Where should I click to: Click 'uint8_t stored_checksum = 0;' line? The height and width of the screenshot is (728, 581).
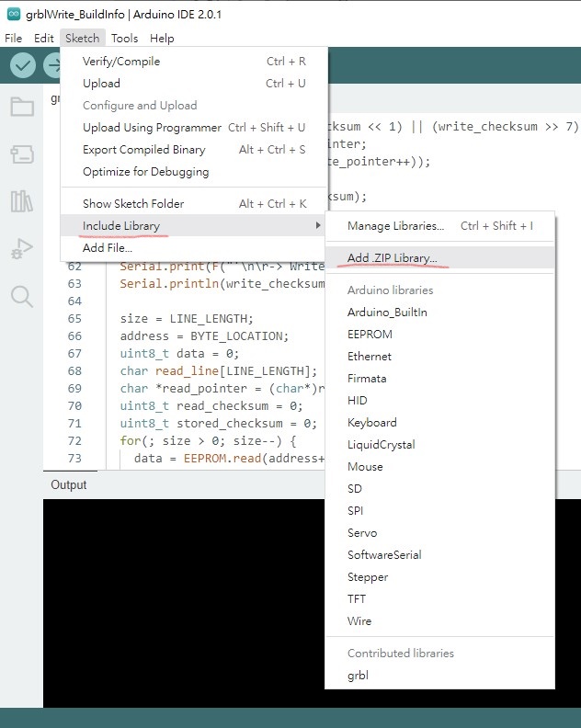(x=218, y=424)
